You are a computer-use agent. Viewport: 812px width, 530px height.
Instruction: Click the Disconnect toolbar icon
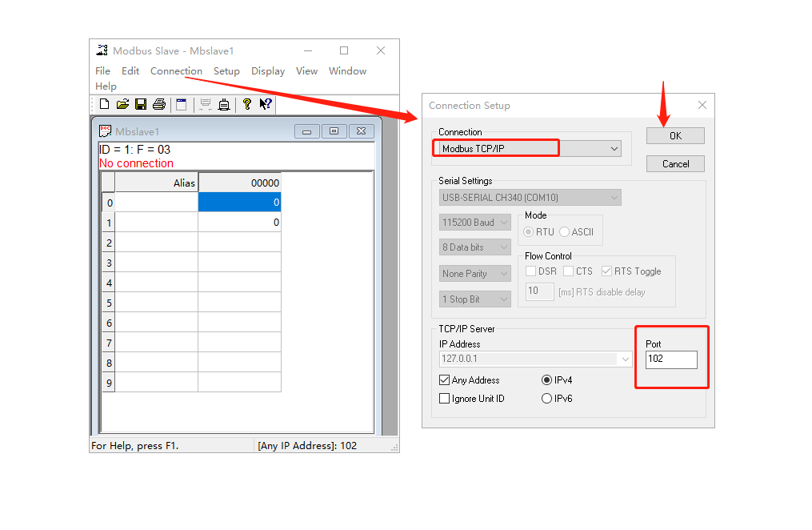pos(224,104)
